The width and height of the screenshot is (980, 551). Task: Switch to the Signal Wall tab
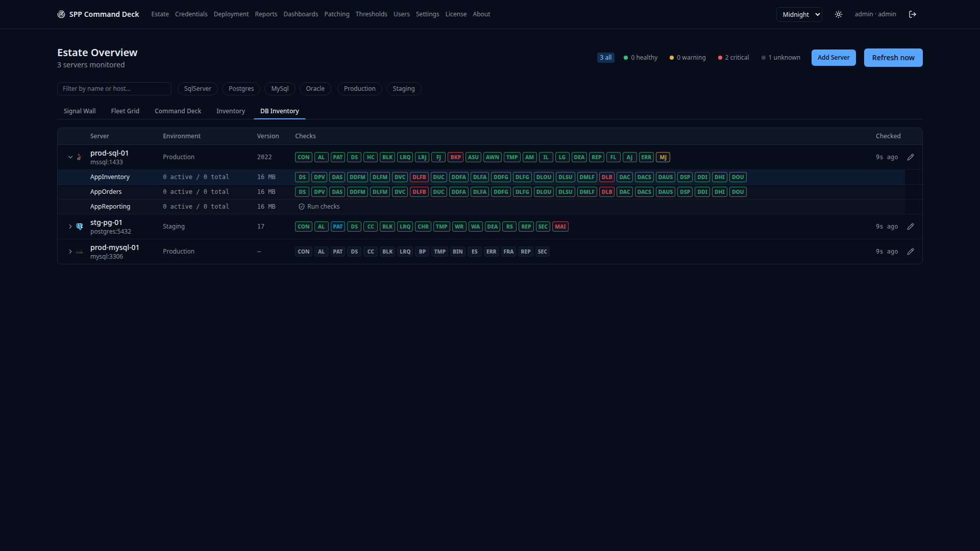tap(80, 111)
